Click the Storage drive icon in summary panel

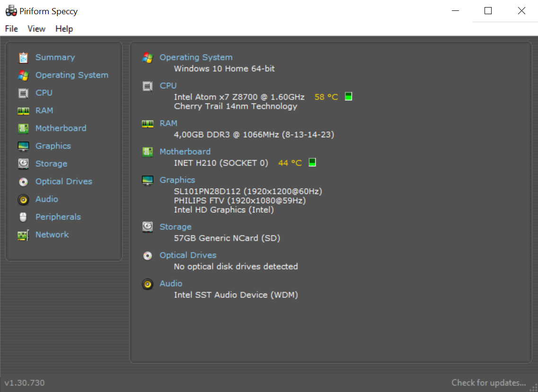148,226
